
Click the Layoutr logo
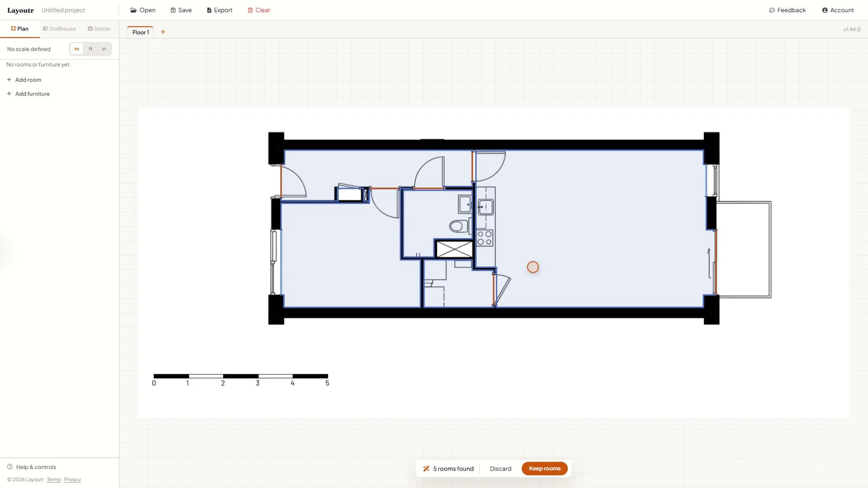[x=20, y=10]
